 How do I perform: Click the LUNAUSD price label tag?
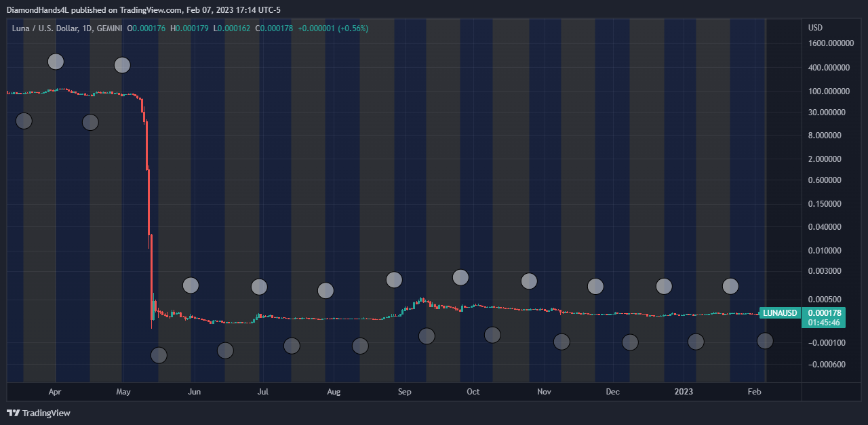tap(780, 313)
